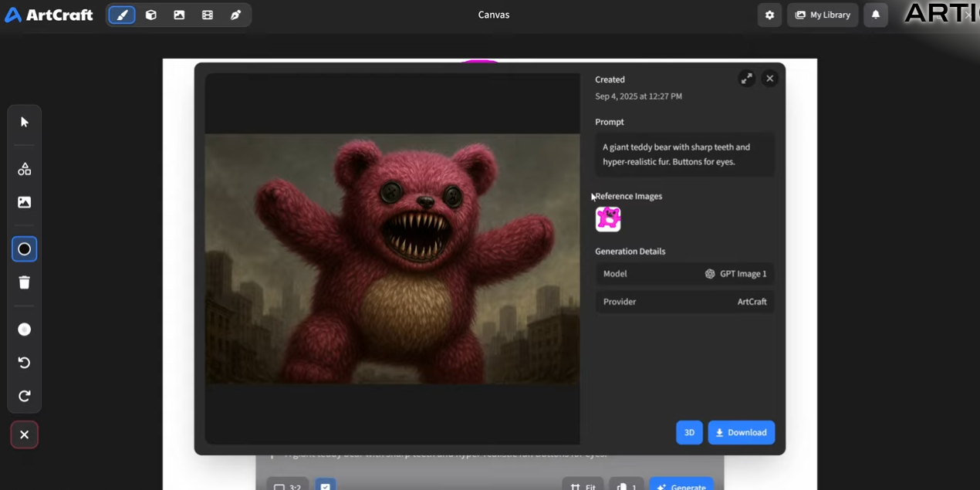
Task: Choose the pointer select tool
Action: pos(25,122)
